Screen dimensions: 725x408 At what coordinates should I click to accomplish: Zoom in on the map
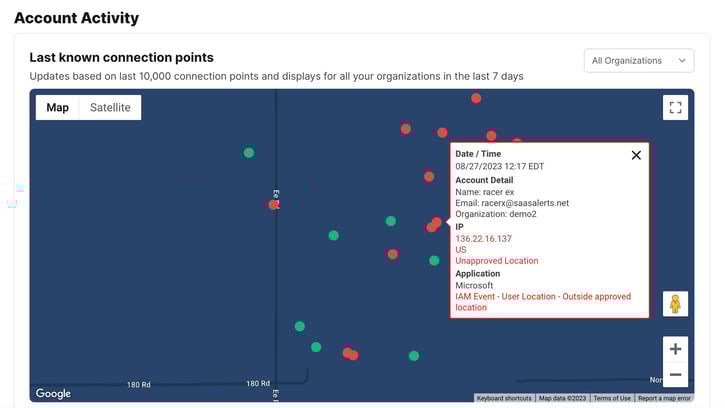pos(675,349)
